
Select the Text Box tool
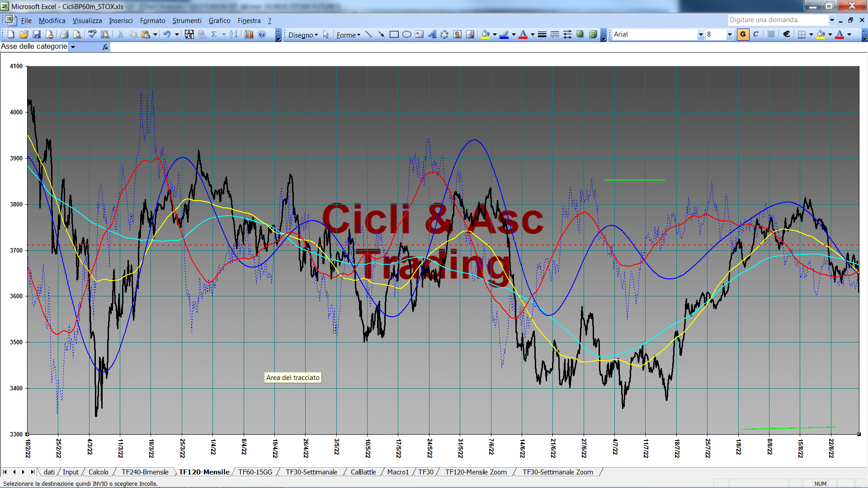pyautogui.click(x=419, y=34)
